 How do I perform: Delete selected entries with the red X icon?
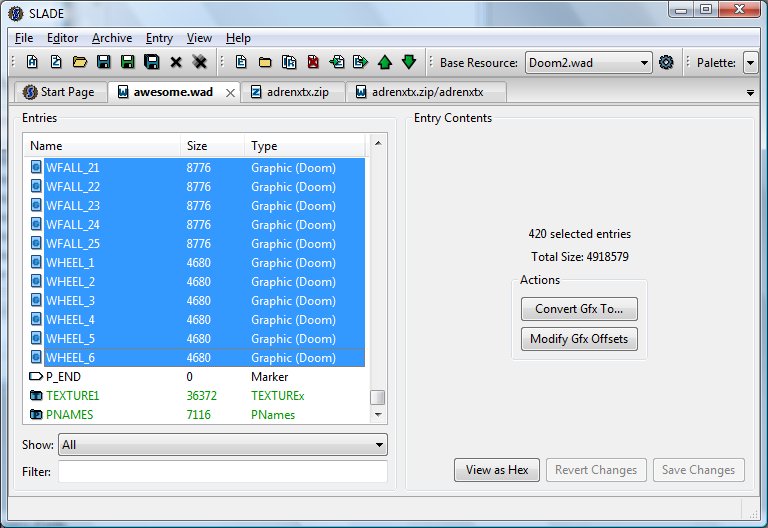tap(313, 62)
